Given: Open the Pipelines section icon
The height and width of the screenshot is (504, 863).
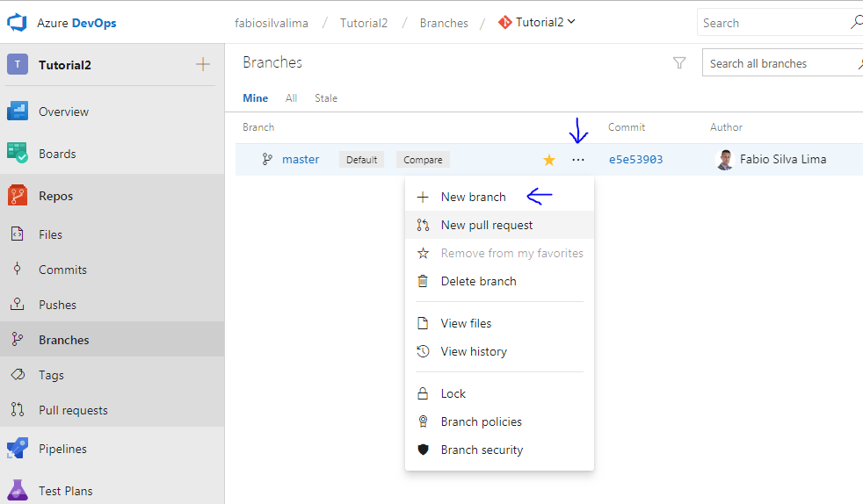Looking at the screenshot, I should (x=18, y=448).
